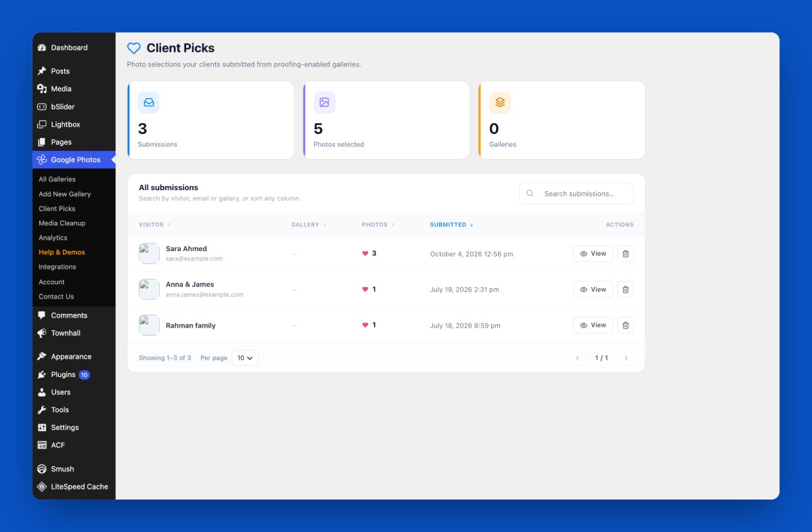Click the heart icon in Sara Ahmed's row
The width and height of the screenshot is (812, 532).
click(x=365, y=254)
